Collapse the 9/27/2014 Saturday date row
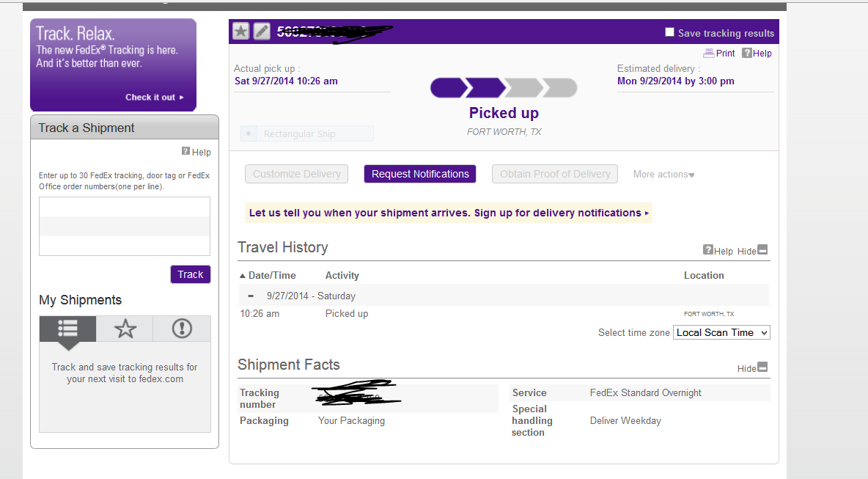 pyautogui.click(x=251, y=296)
